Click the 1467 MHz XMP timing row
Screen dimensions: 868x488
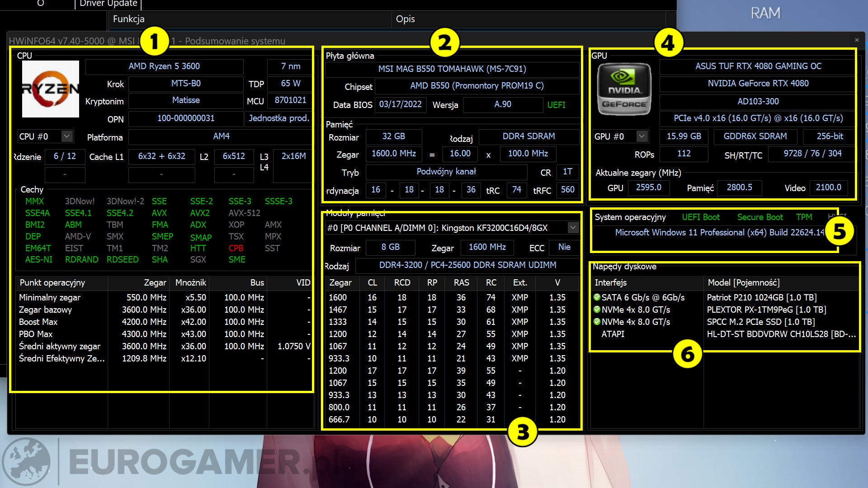[x=452, y=310]
